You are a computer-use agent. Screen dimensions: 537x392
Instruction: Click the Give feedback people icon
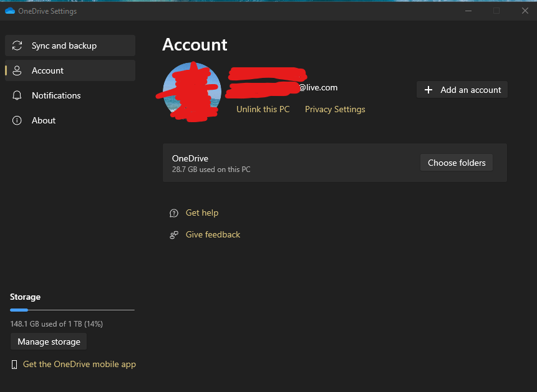coord(174,235)
